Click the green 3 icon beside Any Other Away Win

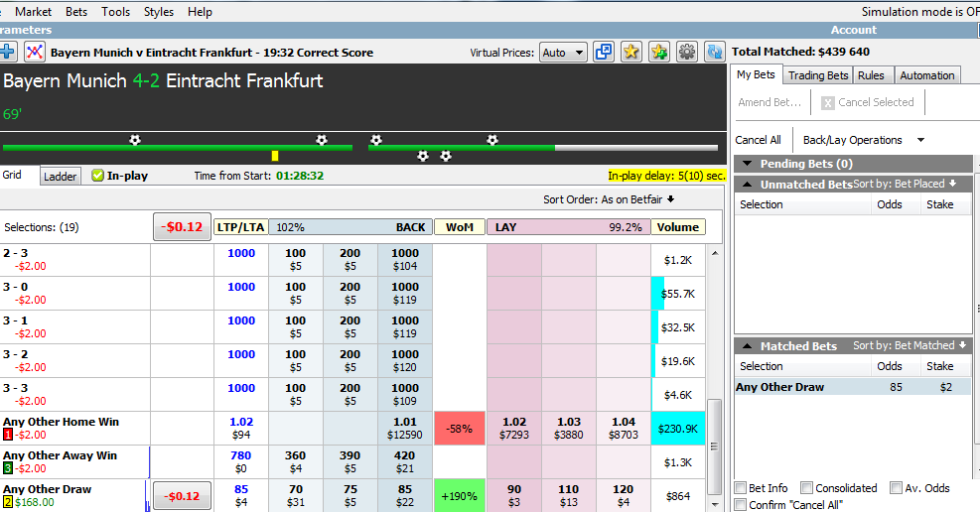(x=8, y=468)
